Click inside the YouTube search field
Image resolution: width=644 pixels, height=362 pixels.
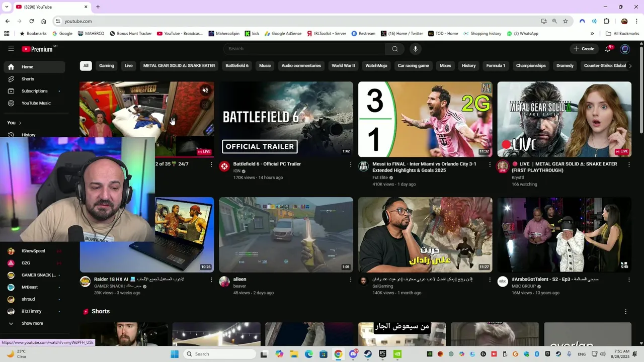pyautogui.click(x=304, y=49)
